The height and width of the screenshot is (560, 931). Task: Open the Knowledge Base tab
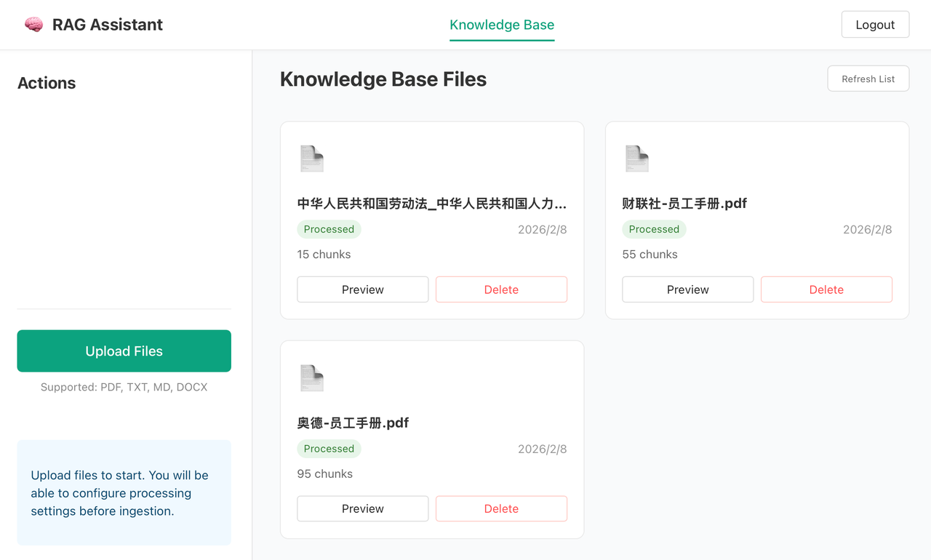[502, 25]
